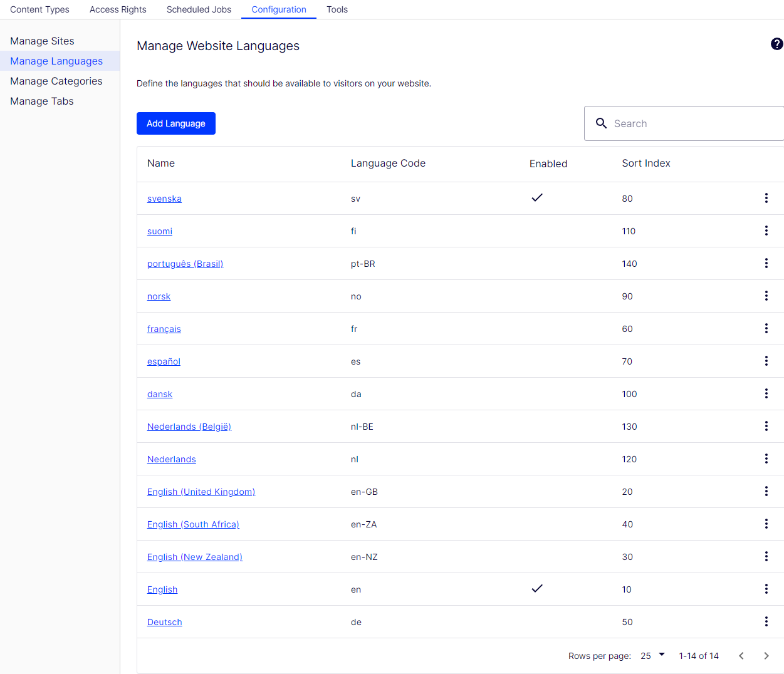
Task: Click the Add Language button
Action: (175, 123)
